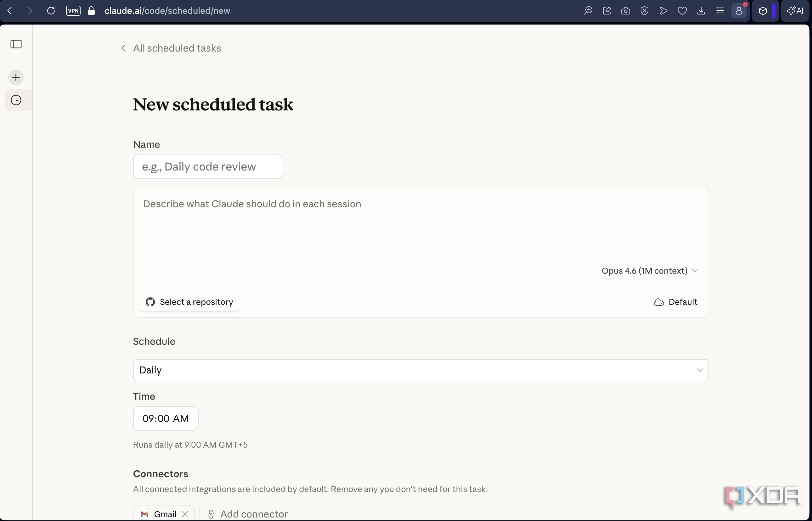812x521 pixels.
Task: Open the Default cloud environment selector
Action: 676,302
